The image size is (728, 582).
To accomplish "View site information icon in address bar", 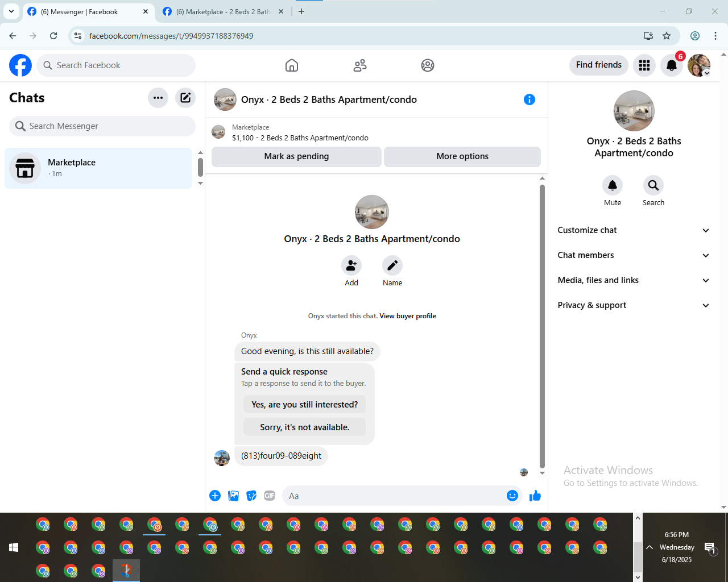I will tap(78, 36).
